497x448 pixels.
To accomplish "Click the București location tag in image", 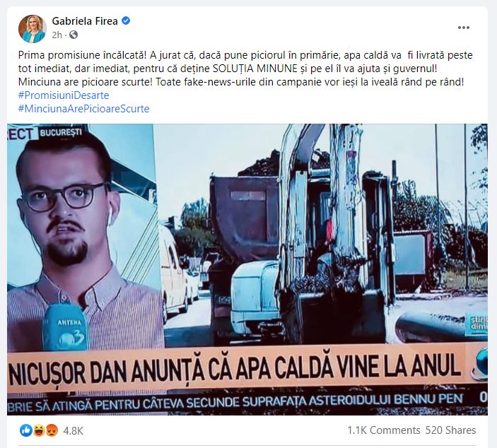I will tap(61, 132).
